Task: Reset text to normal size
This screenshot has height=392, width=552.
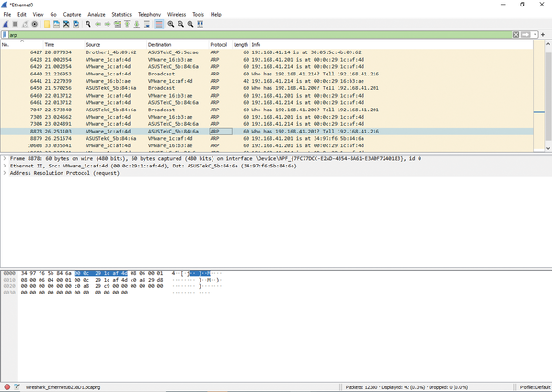Action: [190, 24]
